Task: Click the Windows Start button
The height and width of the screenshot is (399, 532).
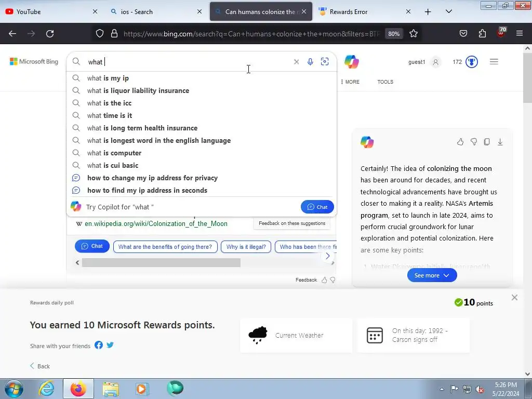Action: pos(14,389)
